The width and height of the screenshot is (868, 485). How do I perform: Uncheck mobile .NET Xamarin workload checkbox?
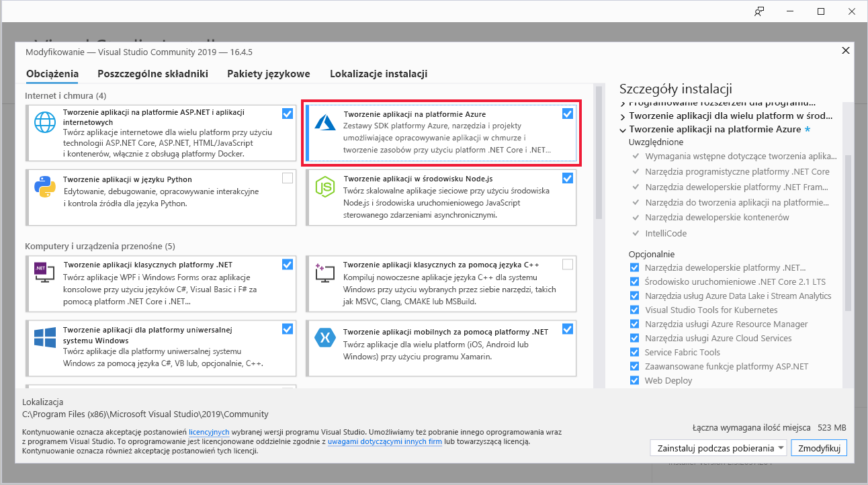coord(568,328)
